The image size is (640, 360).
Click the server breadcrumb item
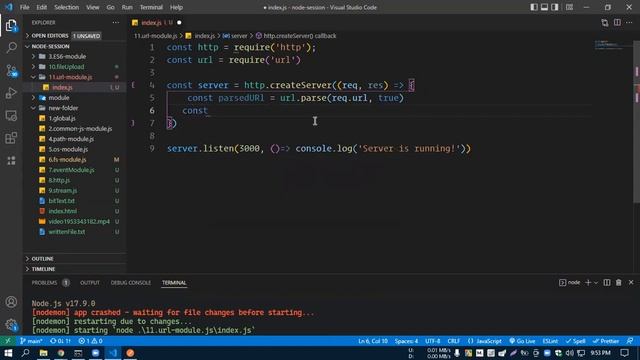[236, 36]
